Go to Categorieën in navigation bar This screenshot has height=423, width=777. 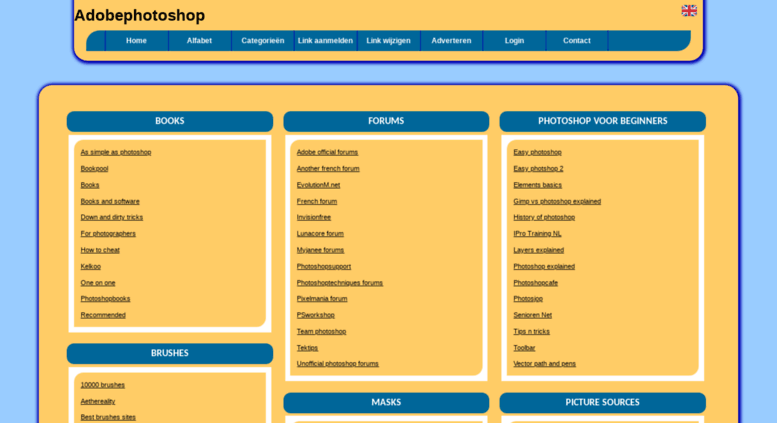(263, 41)
